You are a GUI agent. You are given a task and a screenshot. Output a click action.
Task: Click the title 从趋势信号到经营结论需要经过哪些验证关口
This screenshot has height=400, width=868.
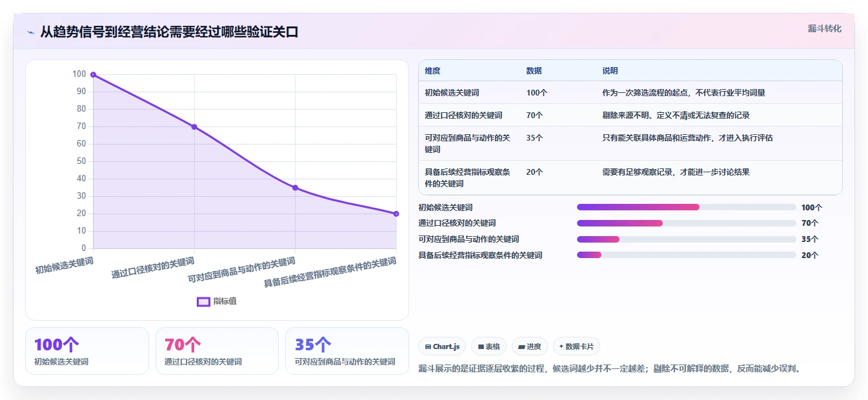pyautogui.click(x=169, y=32)
